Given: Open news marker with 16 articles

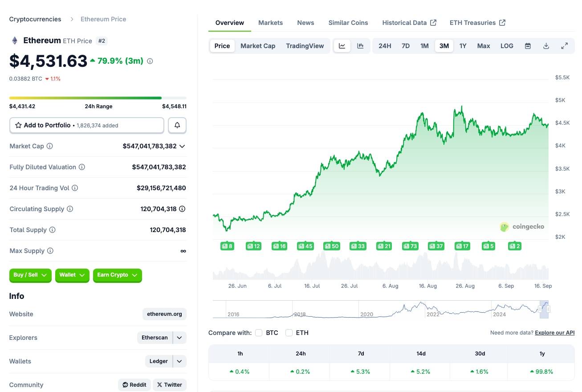Looking at the screenshot, I should pyautogui.click(x=280, y=246).
